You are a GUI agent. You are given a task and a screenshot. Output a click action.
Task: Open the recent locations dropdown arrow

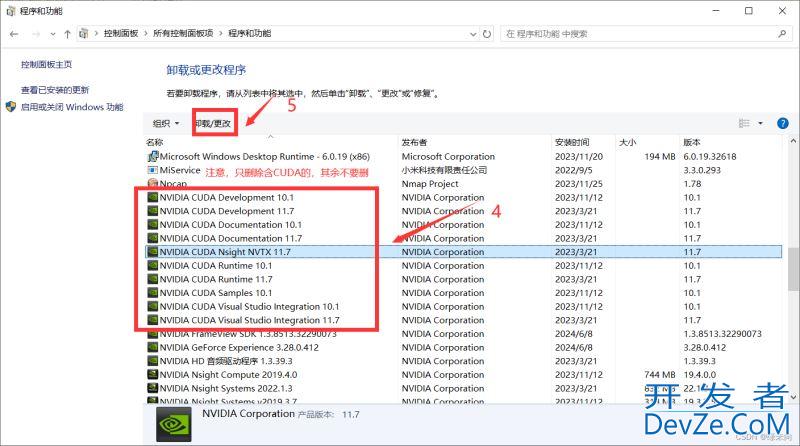[53, 34]
